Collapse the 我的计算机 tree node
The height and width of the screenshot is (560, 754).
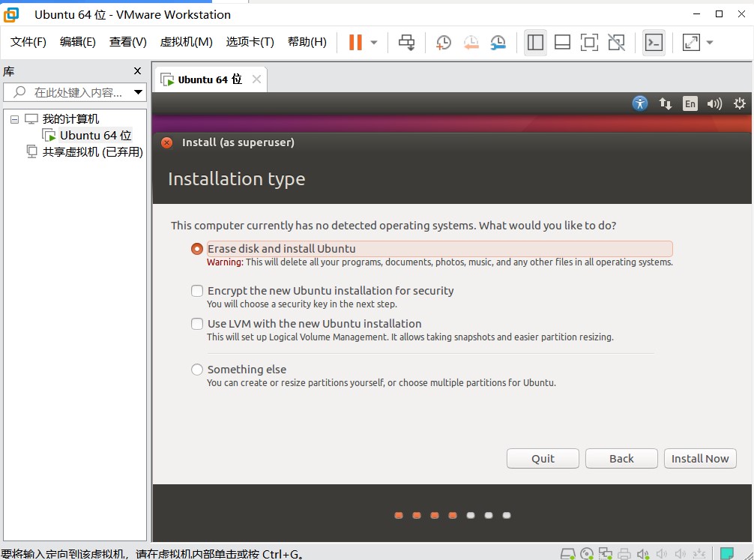14,119
